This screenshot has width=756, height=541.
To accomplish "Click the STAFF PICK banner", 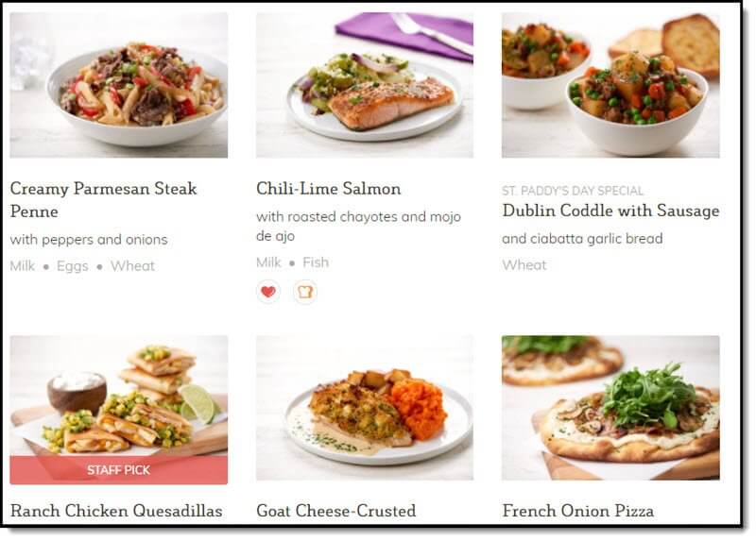I will click(119, 470).
